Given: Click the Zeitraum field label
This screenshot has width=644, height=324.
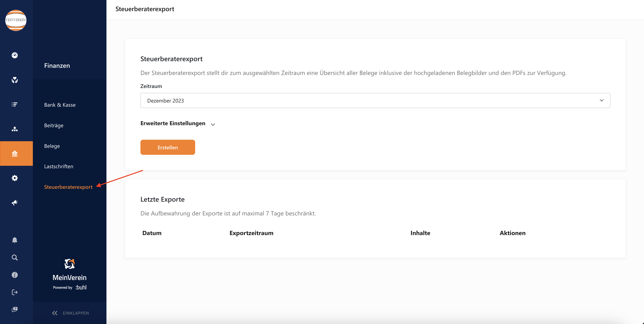Looking at the screenshot, I should (x=151, y=86).
